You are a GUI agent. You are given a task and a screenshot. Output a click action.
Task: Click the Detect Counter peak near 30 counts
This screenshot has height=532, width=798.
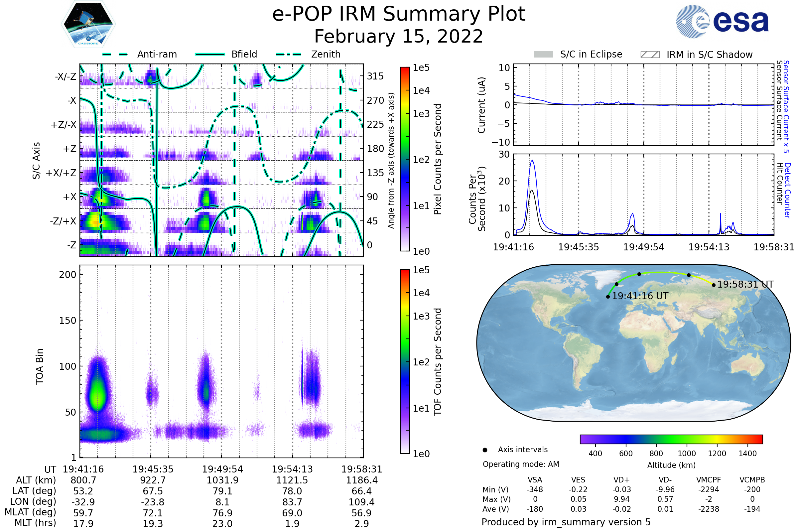[x=532, y=161]
